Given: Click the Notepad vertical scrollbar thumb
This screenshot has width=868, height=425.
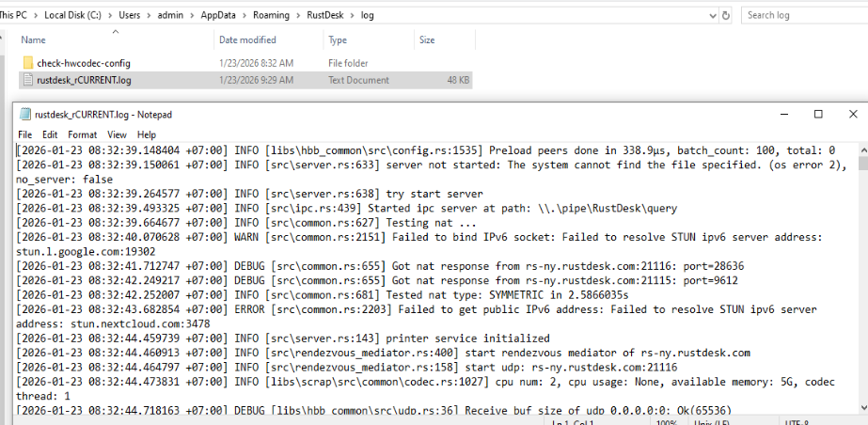Looking at the screenshot, I should coord(863,164).
